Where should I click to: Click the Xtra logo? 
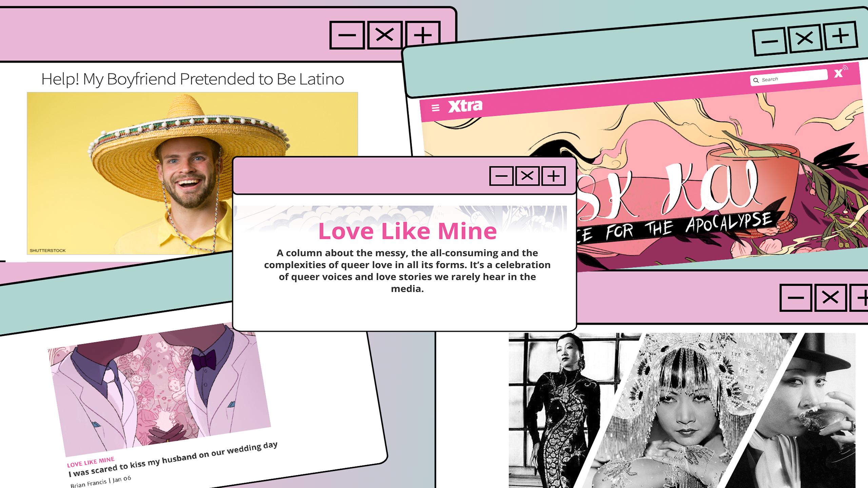(x=465, y=106)
